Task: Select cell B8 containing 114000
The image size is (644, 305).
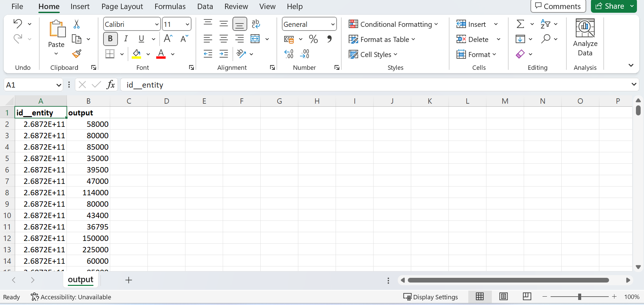Action: coord(89,193)
